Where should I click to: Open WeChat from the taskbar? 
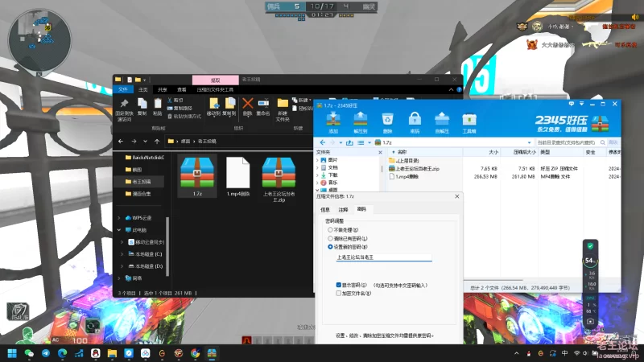[29, 353]
